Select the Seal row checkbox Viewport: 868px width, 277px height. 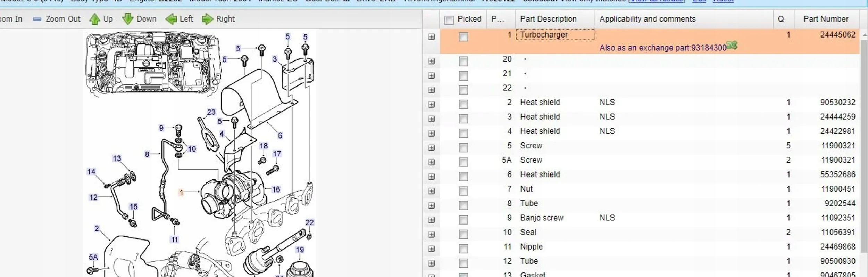coord(463,235)
